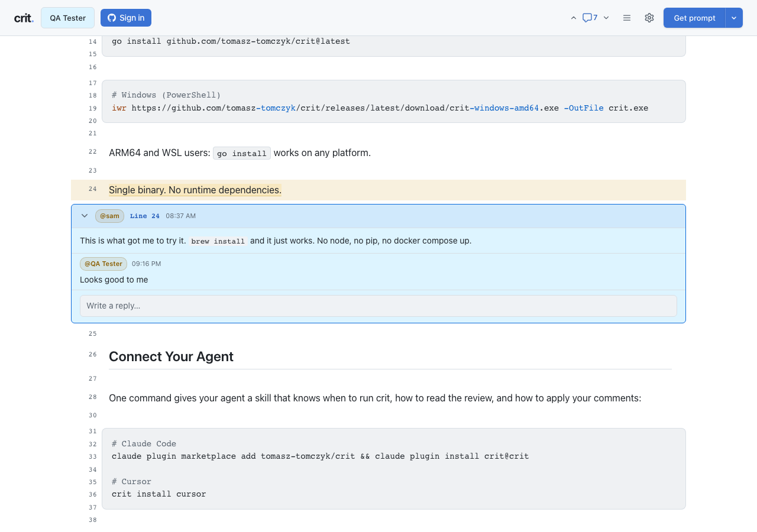
Task: Click the 08:37 AM timestamp
Action: pyautogui.click(x=180, y=216)
